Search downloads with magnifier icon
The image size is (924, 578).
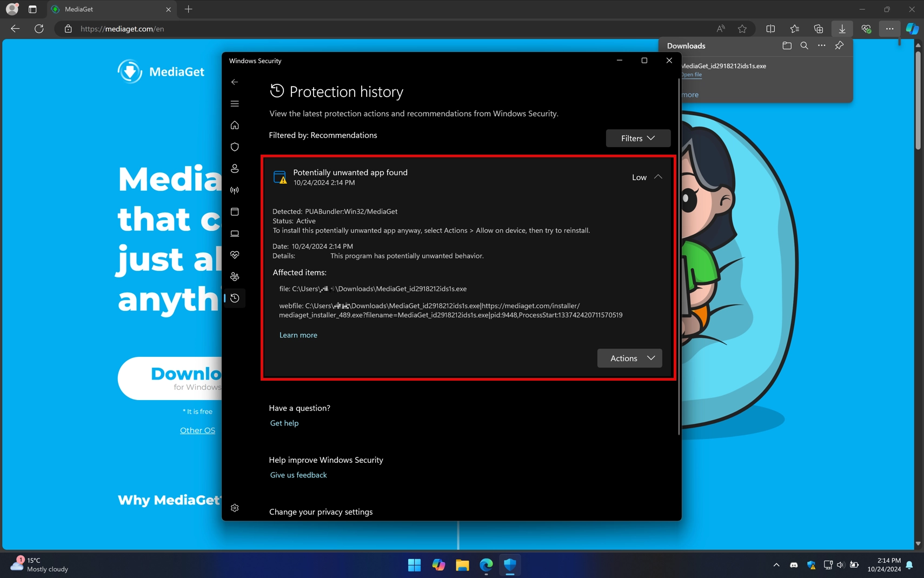click(x=805, y=45)
